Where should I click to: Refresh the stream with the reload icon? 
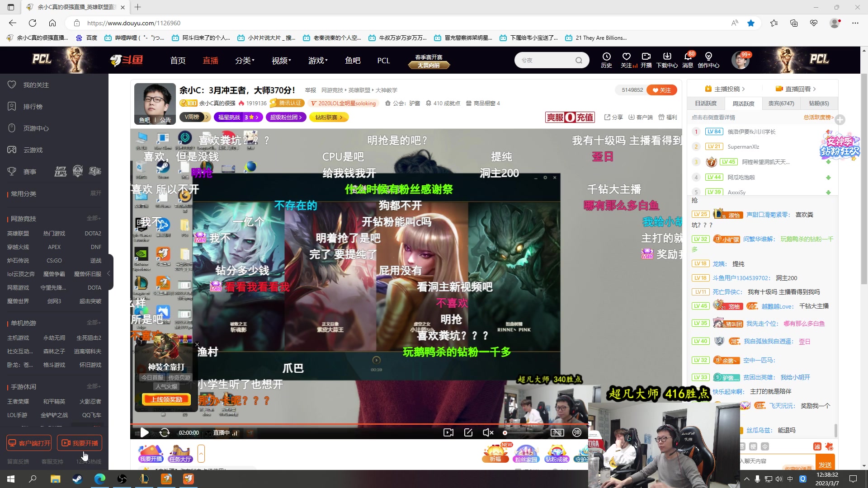click(165, 432)
